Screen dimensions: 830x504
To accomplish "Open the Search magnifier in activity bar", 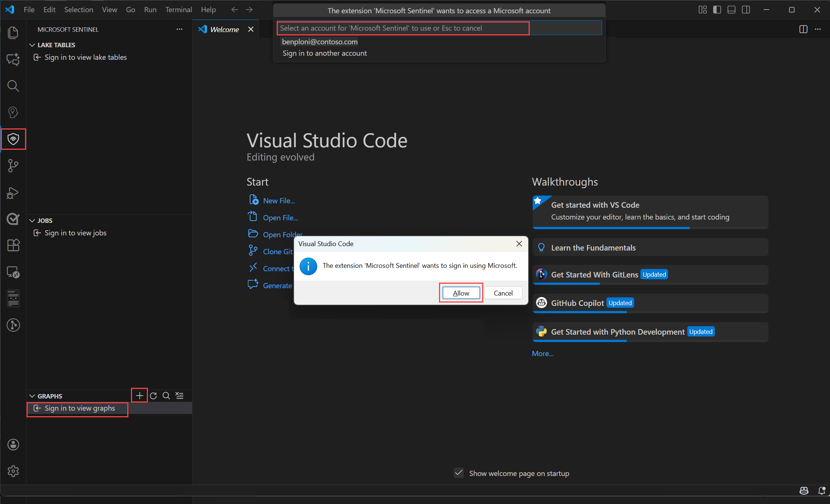I will 13,86.
